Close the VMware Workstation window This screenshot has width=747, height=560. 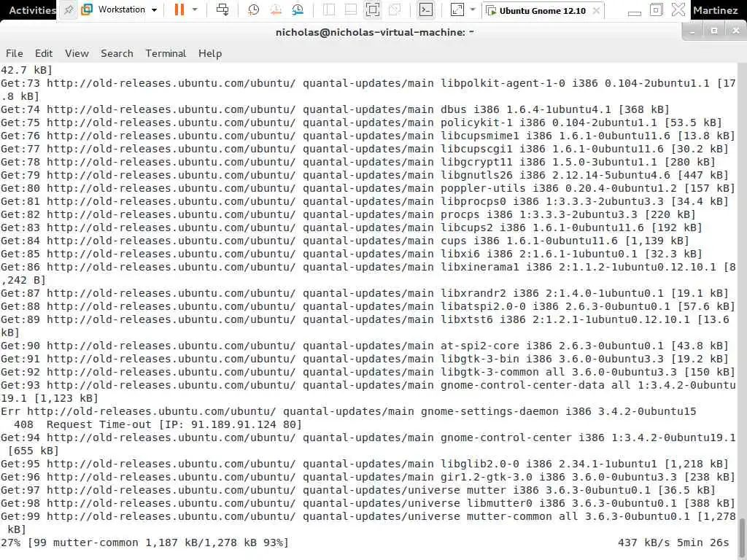point(678,9)
